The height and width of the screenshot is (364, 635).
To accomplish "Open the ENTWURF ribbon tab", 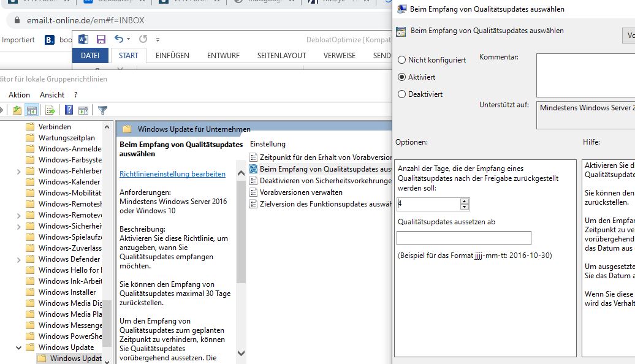I will click(x=223, y=56).
